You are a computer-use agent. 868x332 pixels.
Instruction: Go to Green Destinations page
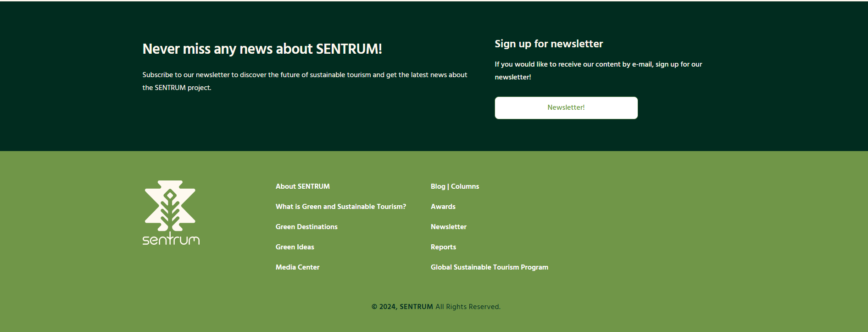pos(306,227)
